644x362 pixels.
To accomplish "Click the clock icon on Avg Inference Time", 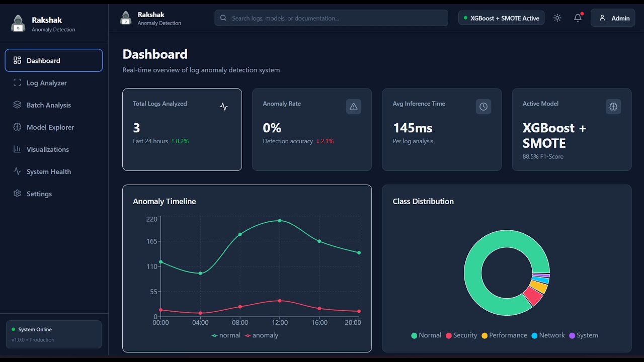I will (484, 107).
